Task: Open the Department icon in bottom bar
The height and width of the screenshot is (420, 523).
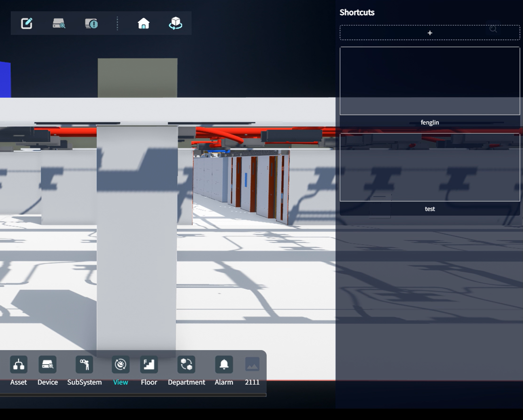Action: [x=186, y=365]
